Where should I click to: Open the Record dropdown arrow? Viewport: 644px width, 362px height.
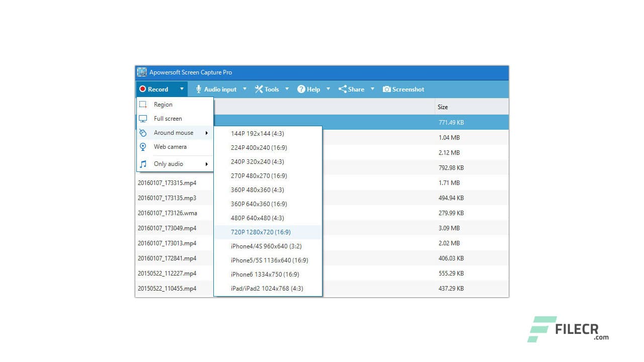point(182,89)
